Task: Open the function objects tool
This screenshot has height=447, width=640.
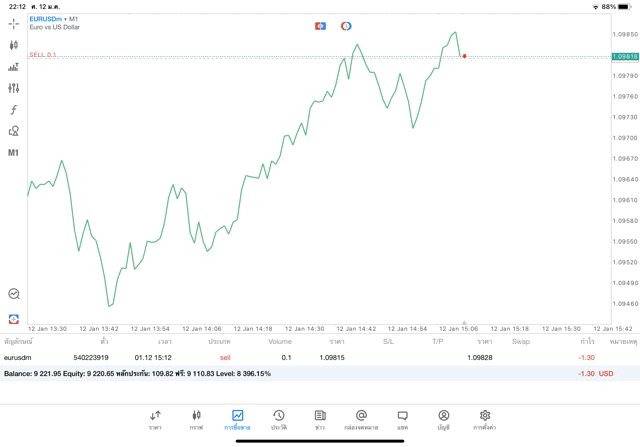Action: (13, 110)
